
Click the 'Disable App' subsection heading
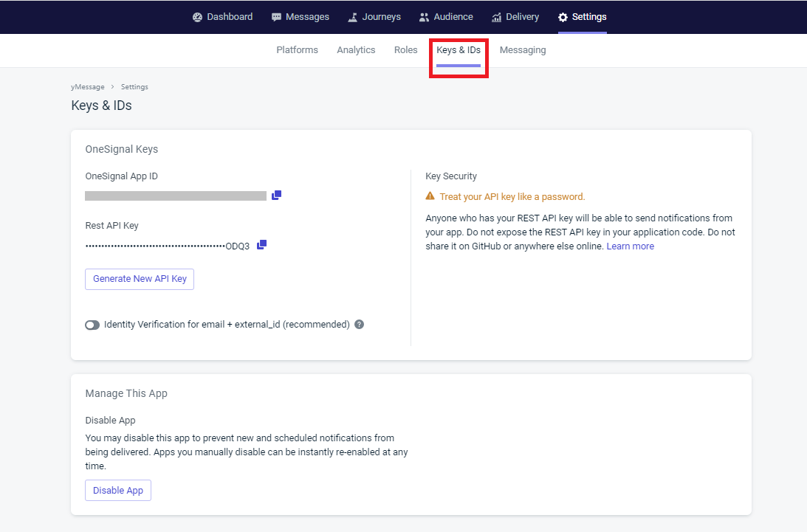(x=110, y=421)
